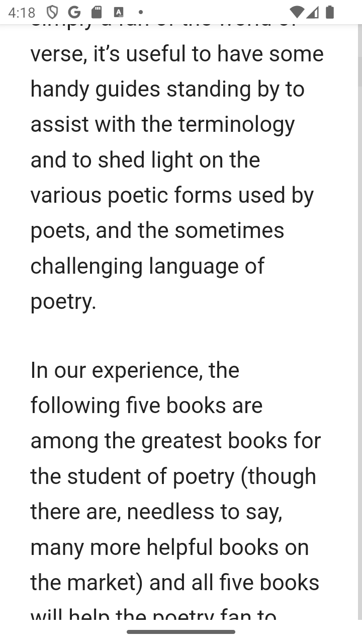Click the text "assist with the terminology"
The image size is (362, 644).
162,124
